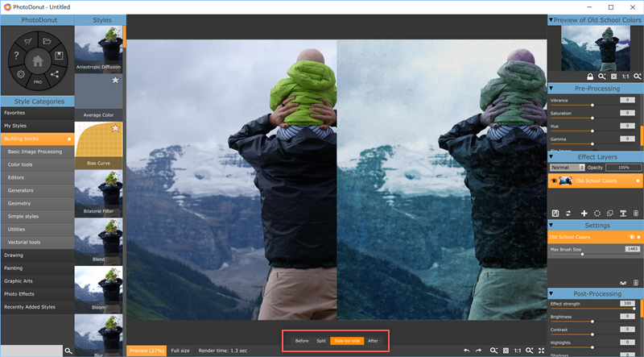Collapse the Effect Layers panel

551,156
